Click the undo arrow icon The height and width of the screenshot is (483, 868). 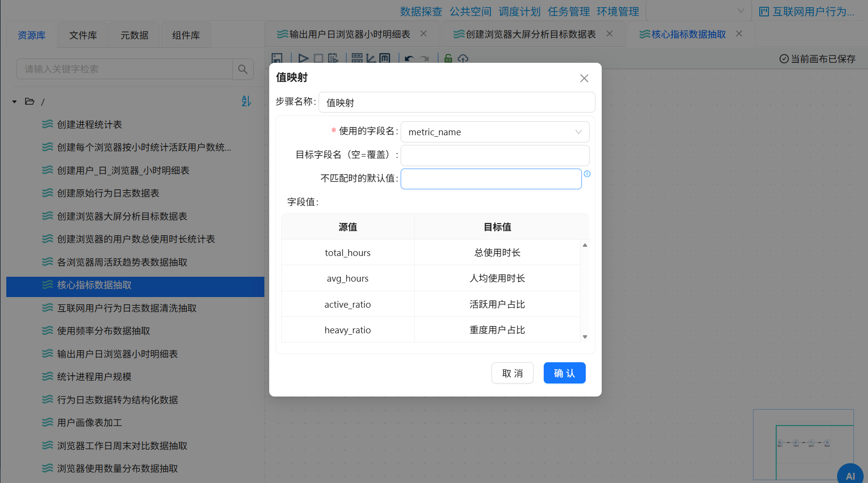[x=409, y=58]
